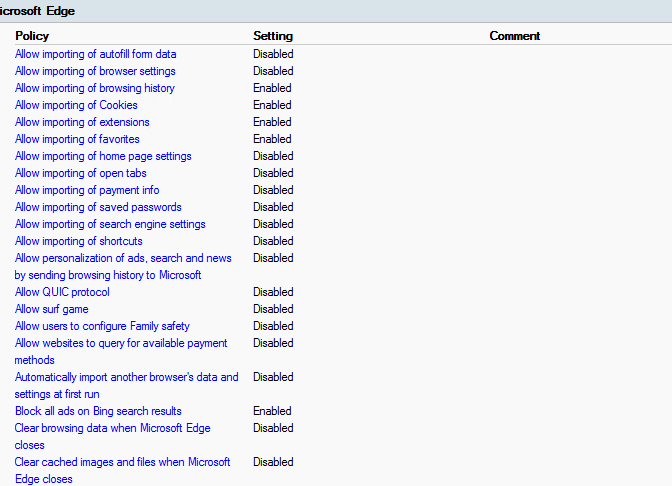The height and width of the screenshot is (486, 672).
Task: Click 'Allow importing of search engine settings'
Action: tap(110, 224)
